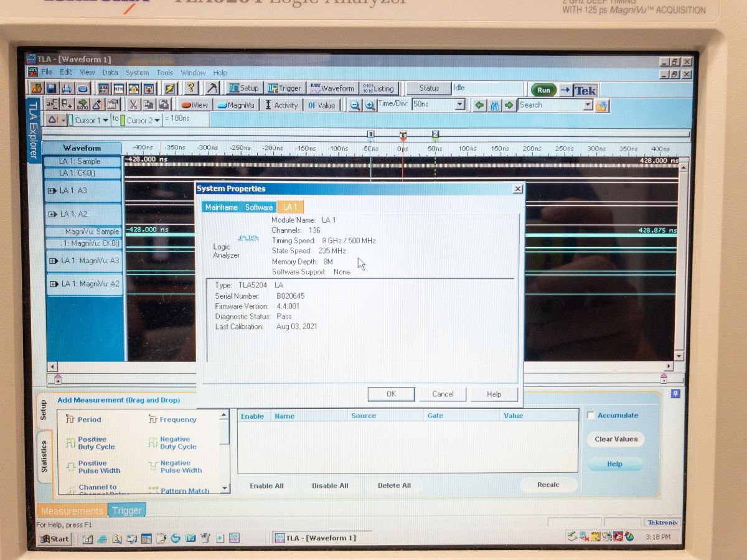Open the waveform properties icon

click(x=113, y=105)
